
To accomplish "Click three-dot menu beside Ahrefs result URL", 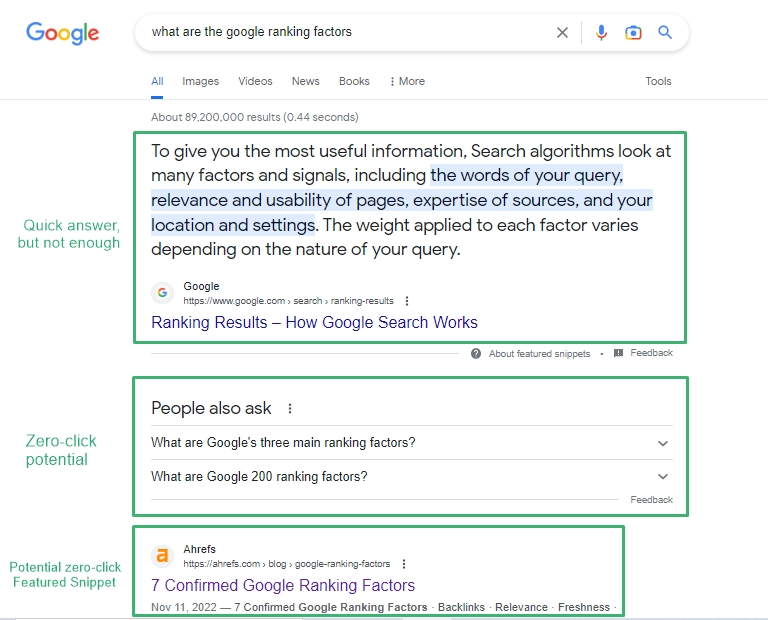I will tap(403, 564).
